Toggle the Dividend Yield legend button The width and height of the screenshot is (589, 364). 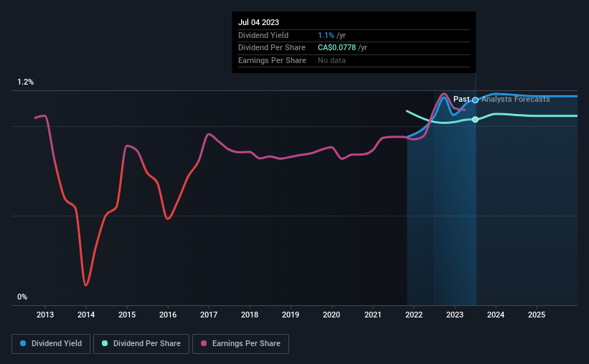51,344
